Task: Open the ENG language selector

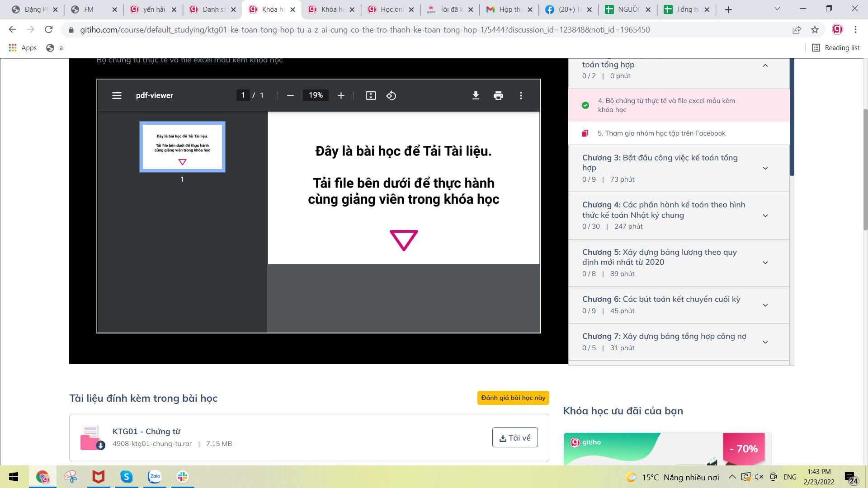Action: pos(790,477)
